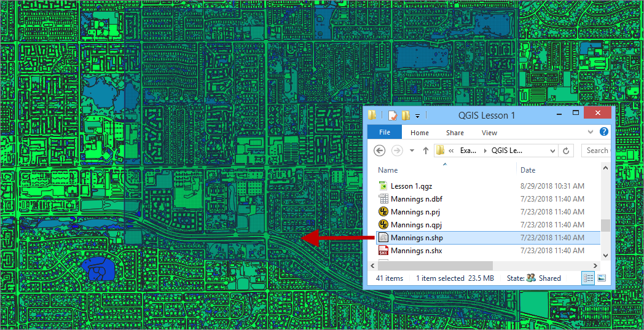Viewport: 644px width, 330px height.
Task: Switch to Details view layout
Action: click(588, 278)
